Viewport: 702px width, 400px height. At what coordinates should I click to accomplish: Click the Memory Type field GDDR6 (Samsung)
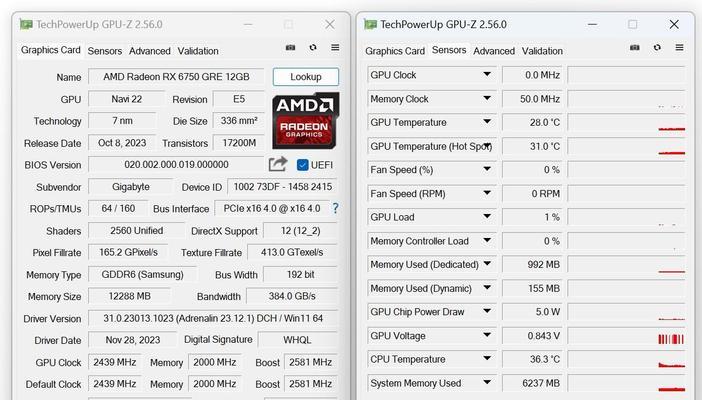click(x=142, y=274)
